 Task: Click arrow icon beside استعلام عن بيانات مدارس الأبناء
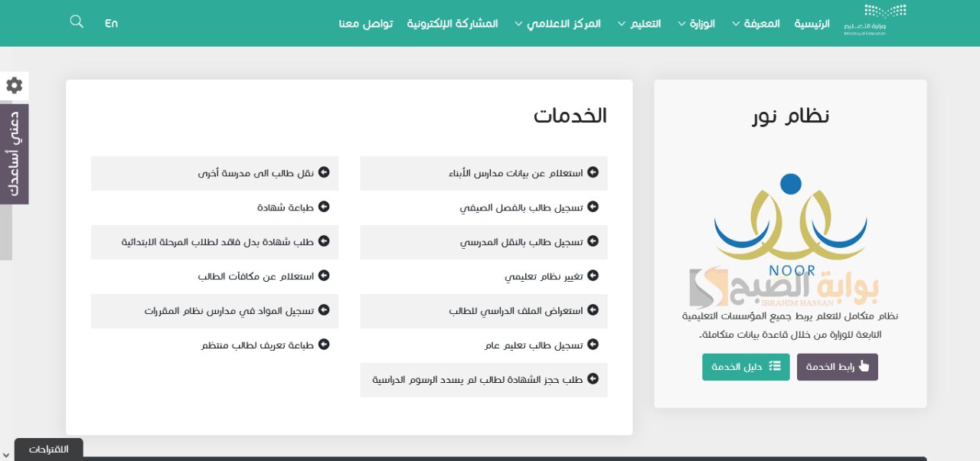[593, 173]
